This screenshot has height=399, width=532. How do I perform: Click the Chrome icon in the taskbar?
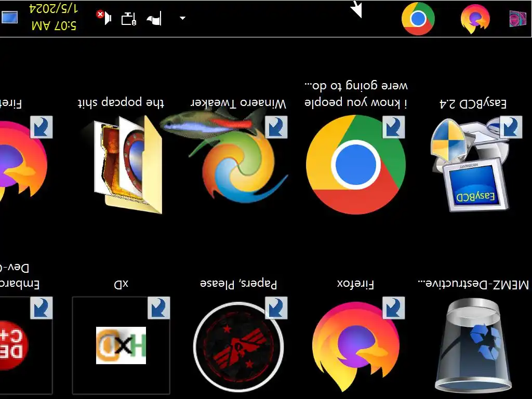click(x=418, y=18)
